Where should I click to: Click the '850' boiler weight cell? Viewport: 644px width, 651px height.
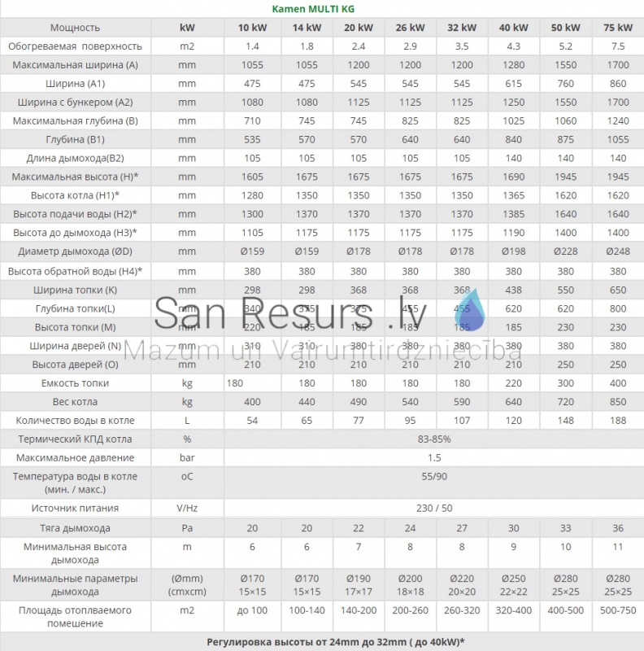618,402
